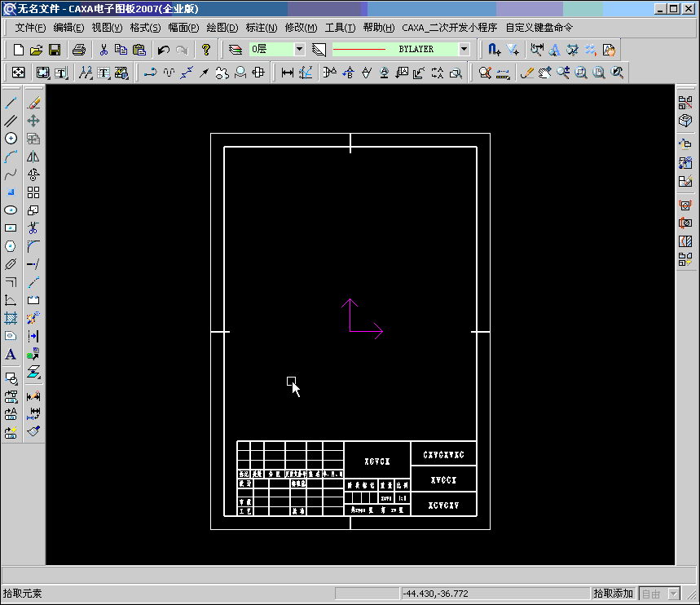Select the Fillet corner tool
The image size is (700, 605).
tap(33, 245)
